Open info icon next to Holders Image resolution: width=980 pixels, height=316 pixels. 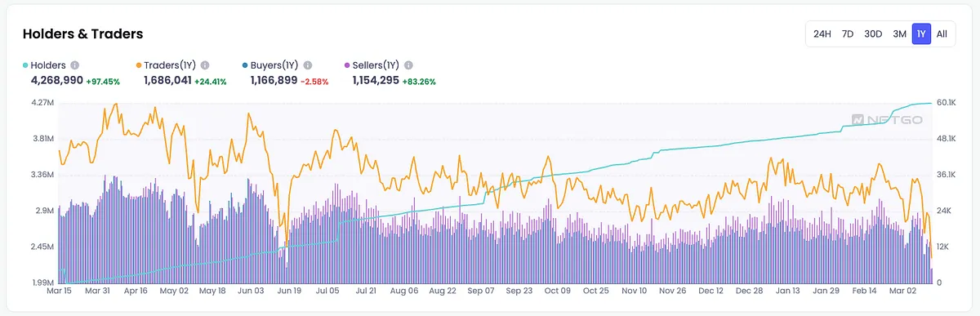pyautogui.click(x=75, y=65)
